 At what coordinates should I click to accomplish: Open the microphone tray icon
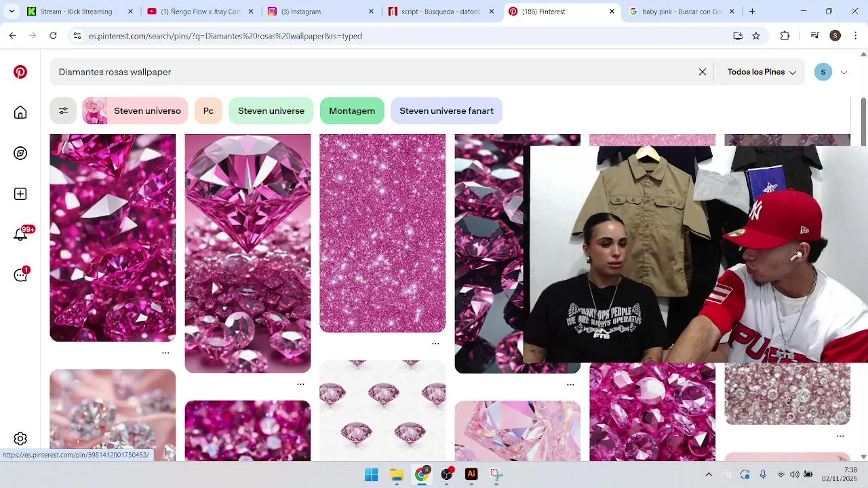(763, 474)
